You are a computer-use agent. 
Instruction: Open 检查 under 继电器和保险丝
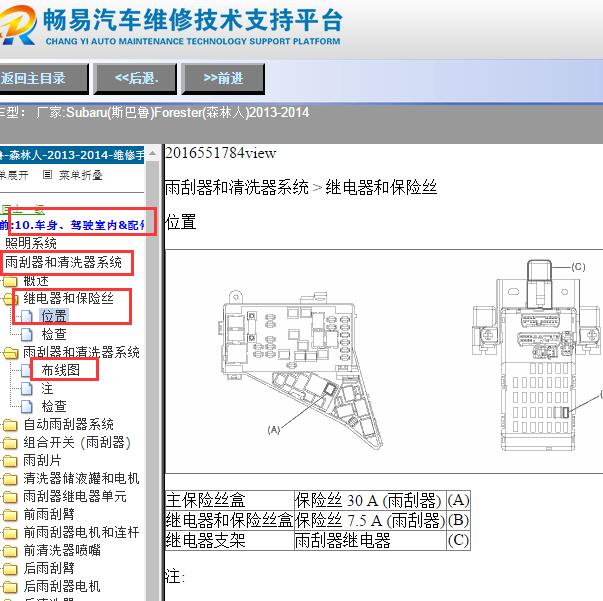point(54,335)
